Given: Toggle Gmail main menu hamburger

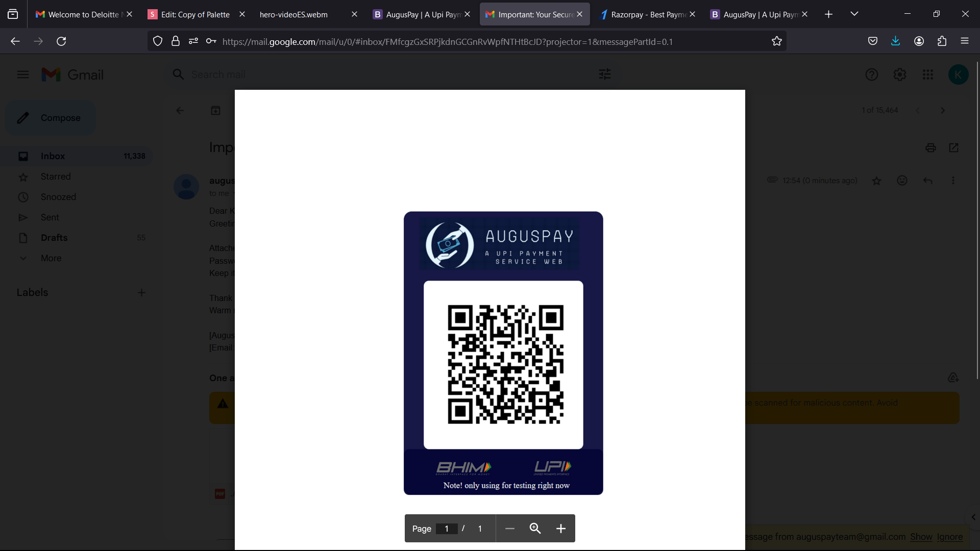Looking at the screenshot, I should pos(23,75).
